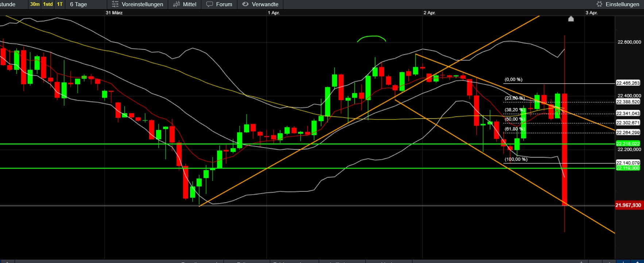Click the Mittel candlestick chart icon

176,4
